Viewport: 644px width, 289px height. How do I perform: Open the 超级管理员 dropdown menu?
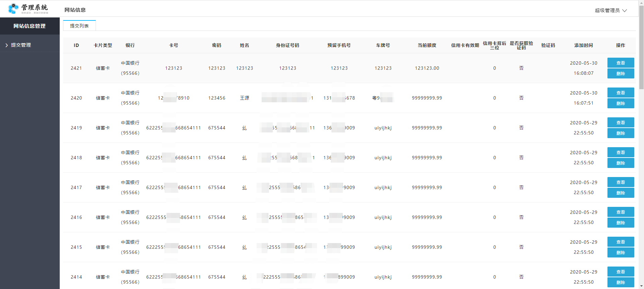pyautogui.click(x=611, y=10)
